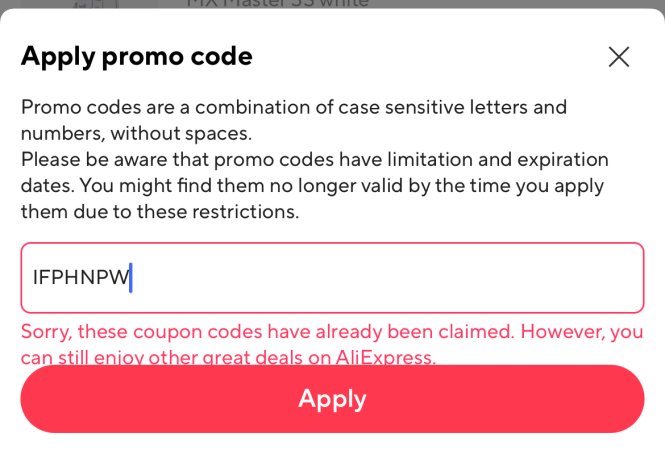Click the blue text cursor in the field
This screenshot has height=450, width=665.
[131, 278]
